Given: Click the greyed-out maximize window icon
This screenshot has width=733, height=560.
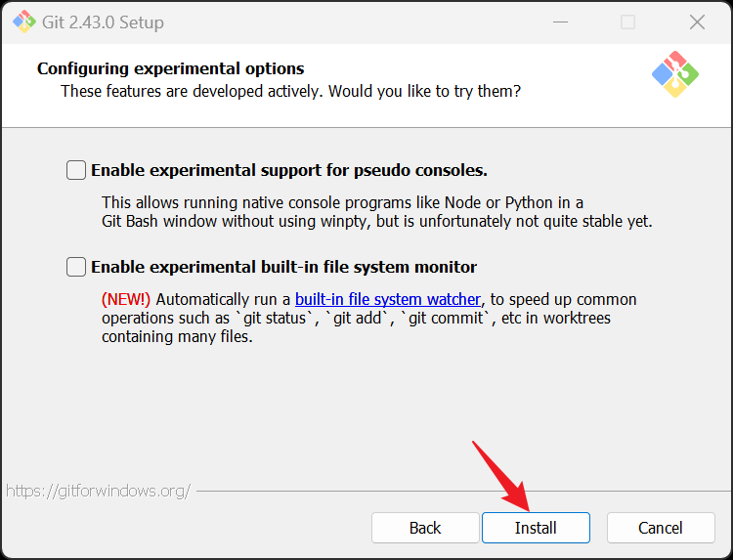Looking at the screenshot, I should pyautogui.click(x=627, y=22).
